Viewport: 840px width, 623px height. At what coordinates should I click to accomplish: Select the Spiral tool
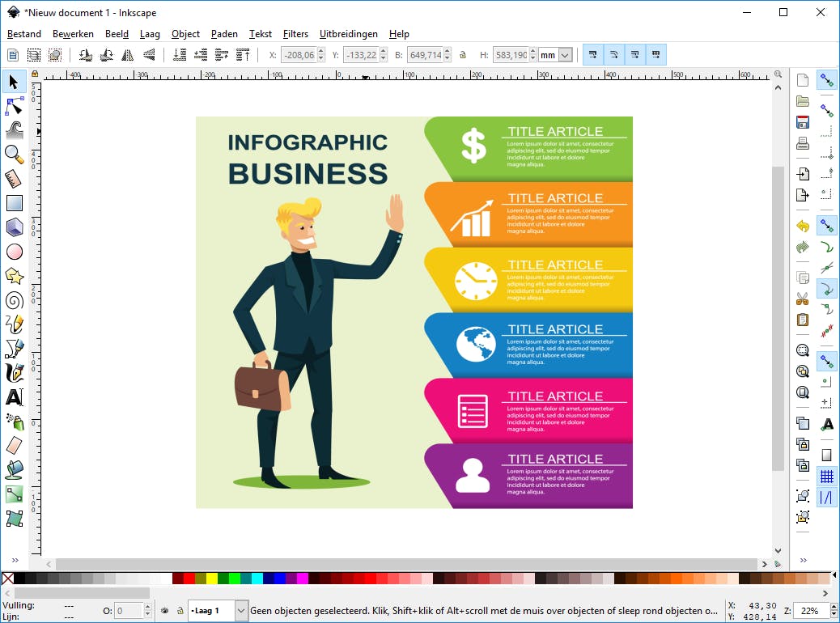(x=13, y=299)
